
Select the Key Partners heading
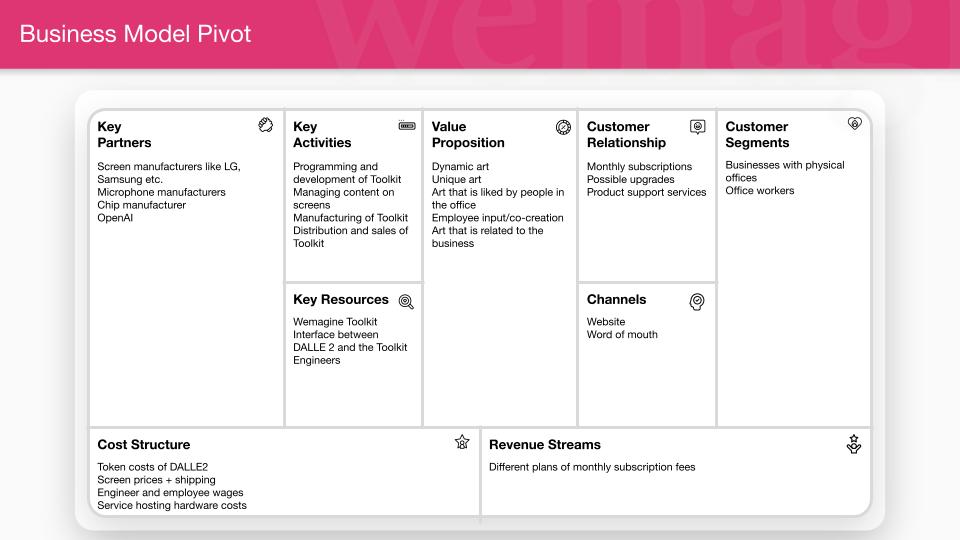(124, 135)
